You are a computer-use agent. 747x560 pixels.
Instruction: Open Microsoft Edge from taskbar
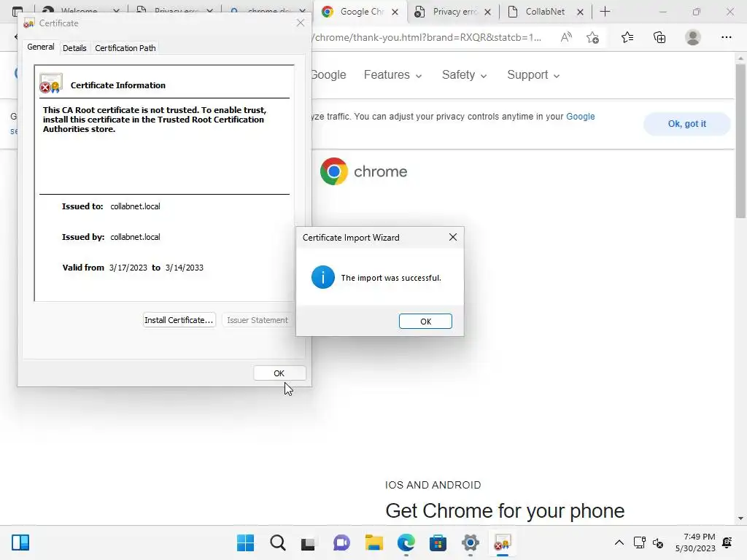pyautogui.click(x=406, y=542)
